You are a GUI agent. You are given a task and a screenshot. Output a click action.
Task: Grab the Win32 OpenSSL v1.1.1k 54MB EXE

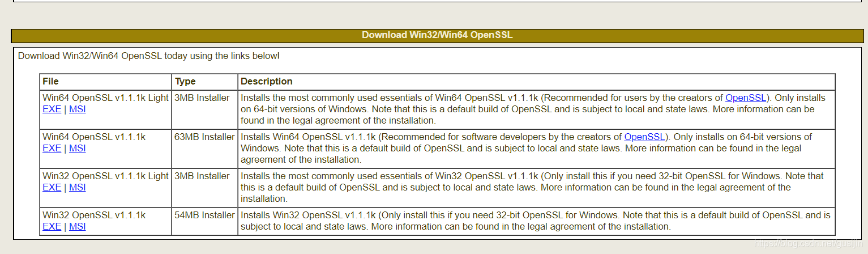pyautogui.click(x=52, y=226)
